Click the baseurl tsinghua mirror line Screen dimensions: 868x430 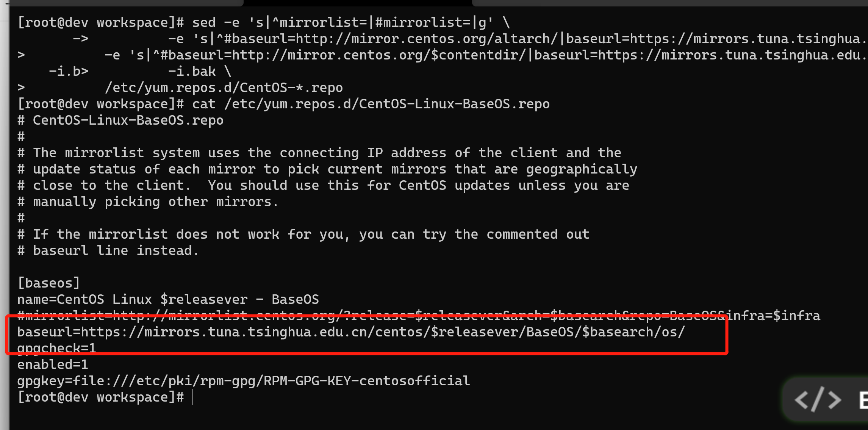click(351, 332)
